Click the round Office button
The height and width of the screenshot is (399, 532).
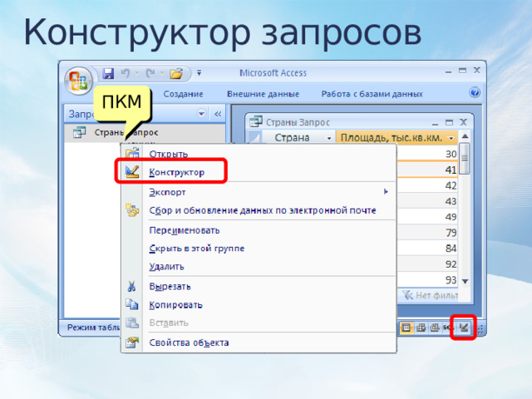click(x=78, y=81)
